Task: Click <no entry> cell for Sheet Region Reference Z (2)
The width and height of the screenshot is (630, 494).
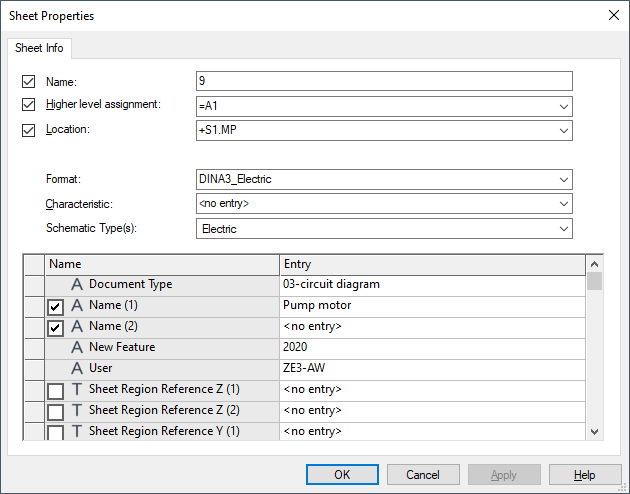Action: pos(433,410)
